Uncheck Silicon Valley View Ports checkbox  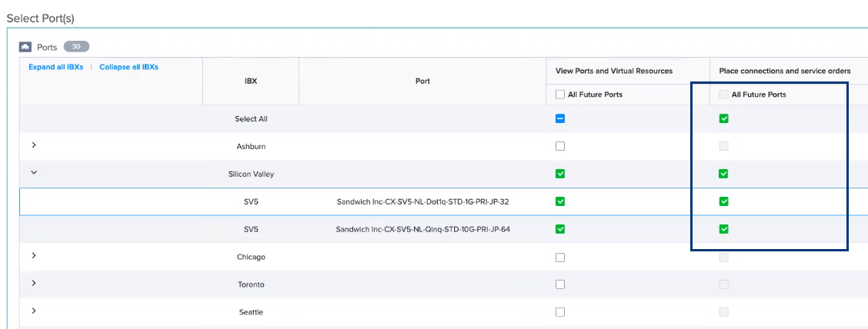pyautogui.click(x=560, y=174)
